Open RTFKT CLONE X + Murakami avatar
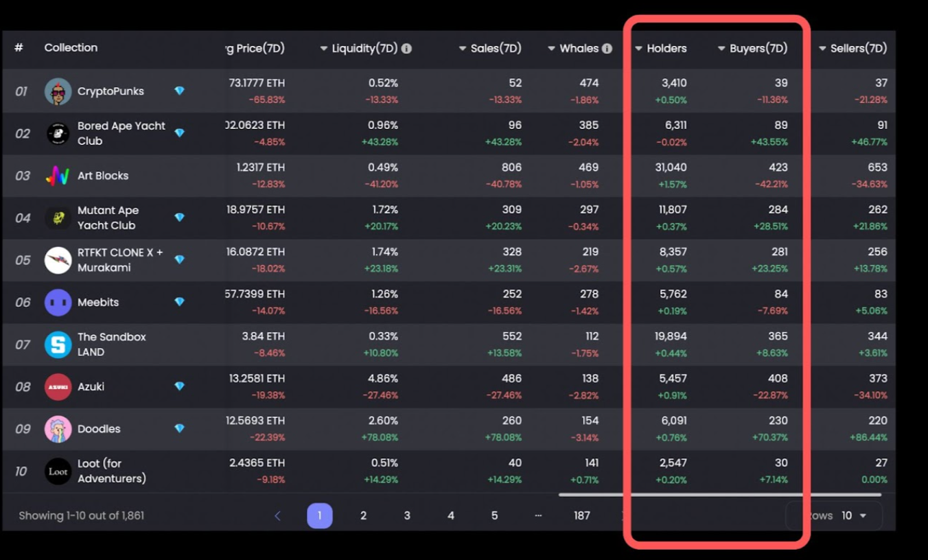The width and height of the screenshot is (928, 560). pyautogui.click(x=58, y=260)
